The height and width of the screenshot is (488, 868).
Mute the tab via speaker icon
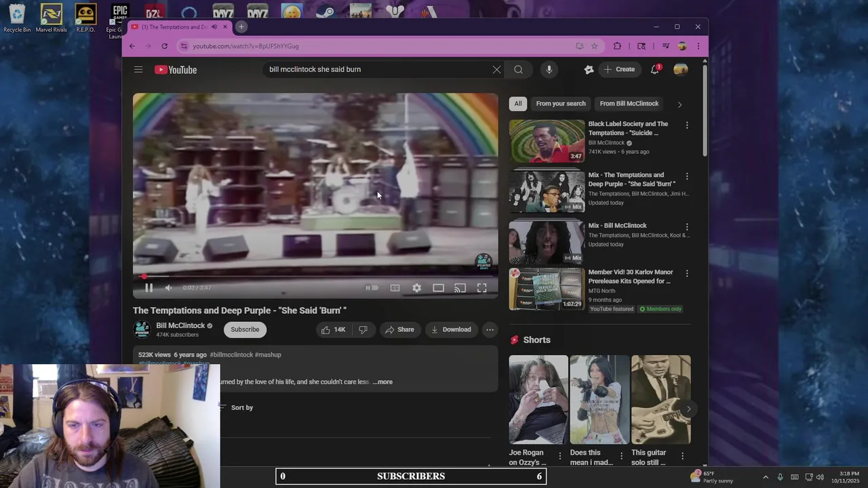tap(214, 26)
